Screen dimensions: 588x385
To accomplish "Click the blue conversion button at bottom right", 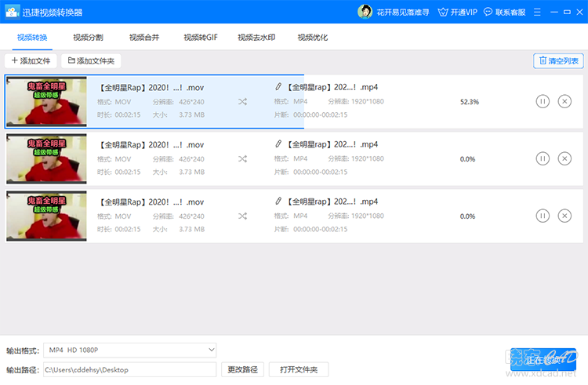I will click(x=543, y=359).
